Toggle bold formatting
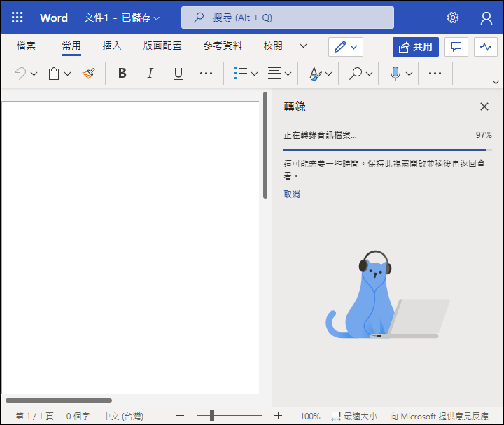 tap(122, 74)
